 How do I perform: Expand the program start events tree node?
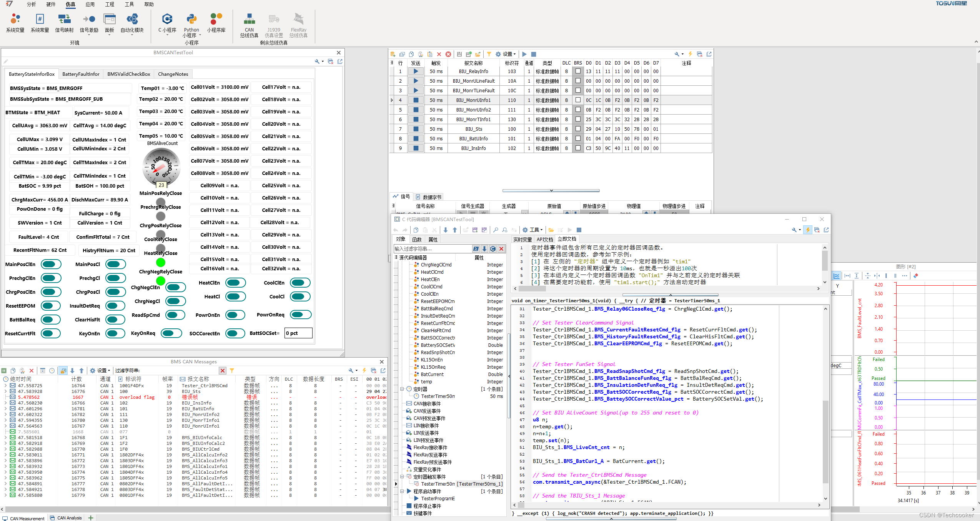coord(402,491)
